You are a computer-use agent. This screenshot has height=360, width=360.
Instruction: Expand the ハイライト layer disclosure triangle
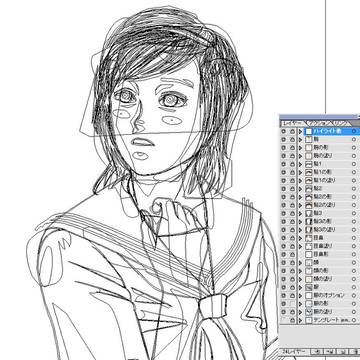(300, 131)
